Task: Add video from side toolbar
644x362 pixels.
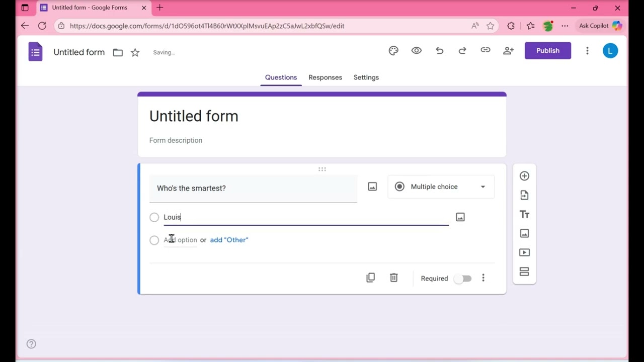Action: pyautogui.click(x=524, y=252)
